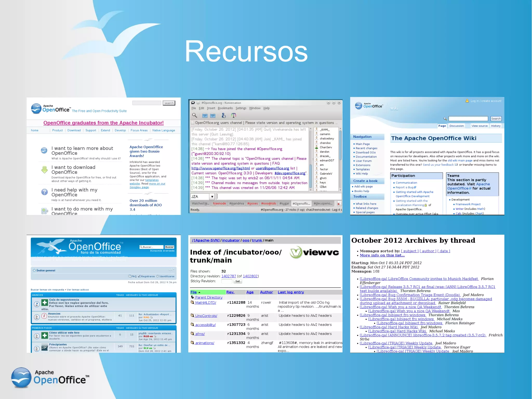The width and height of the screenshot is (532, 399).
Task: Click the power icon beside 'Identificarse'
Action: click(x=157, y=276)
